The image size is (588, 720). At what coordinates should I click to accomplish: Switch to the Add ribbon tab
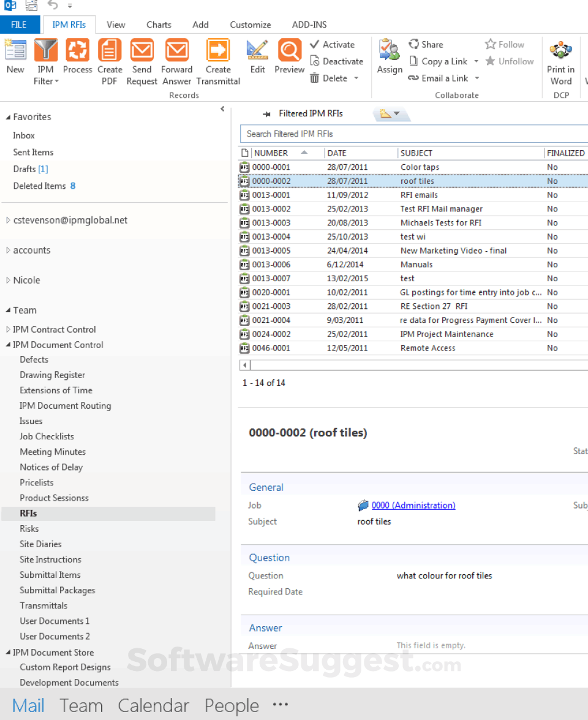(x=200, y=25)
